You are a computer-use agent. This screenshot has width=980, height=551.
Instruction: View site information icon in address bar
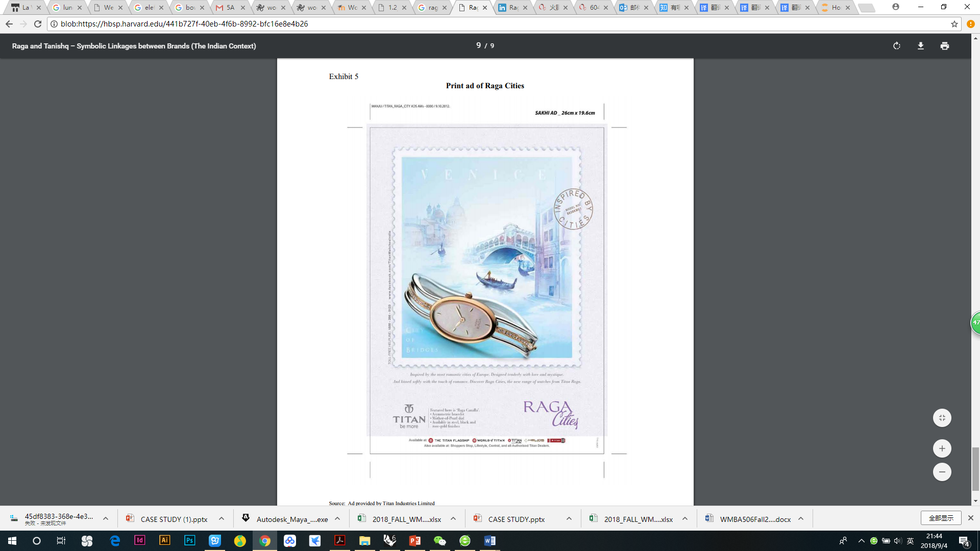click(54, 24)
